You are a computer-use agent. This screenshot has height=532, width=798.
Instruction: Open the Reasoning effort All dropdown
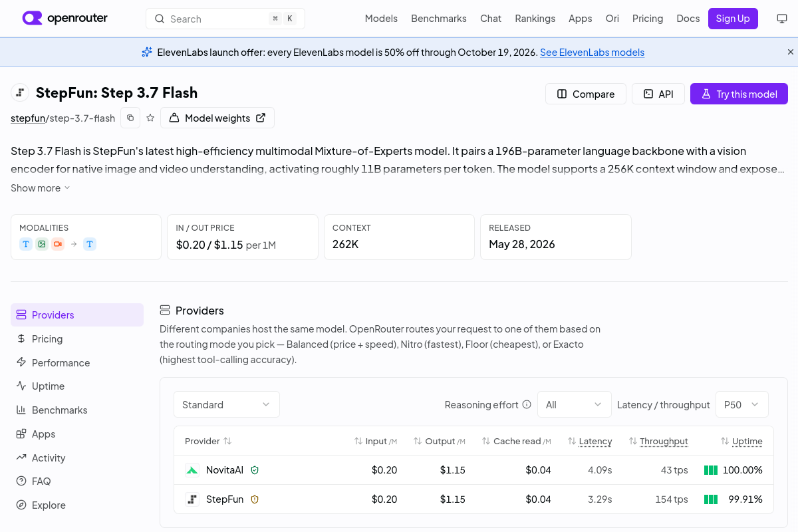(x=574, y=404)
